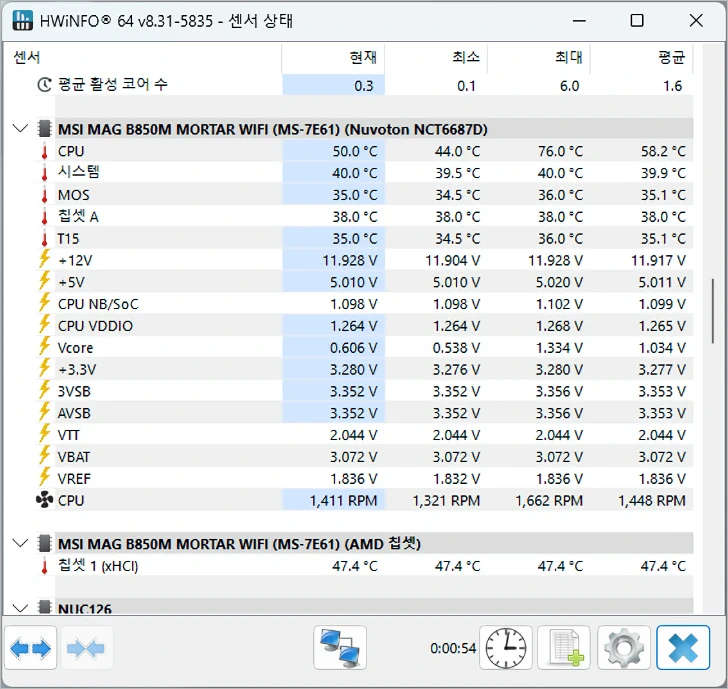Click the 1.334 V Vcore maximum value
The width and height of the screenshot is (728, 689).
(x=559, y=348)
